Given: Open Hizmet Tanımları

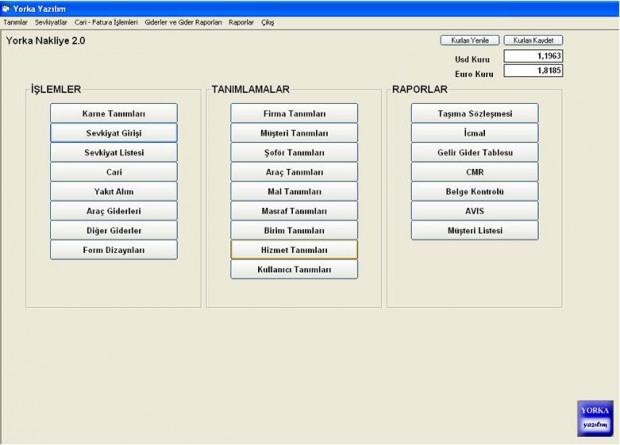Looking at the screenshot, I should point(294,250).
